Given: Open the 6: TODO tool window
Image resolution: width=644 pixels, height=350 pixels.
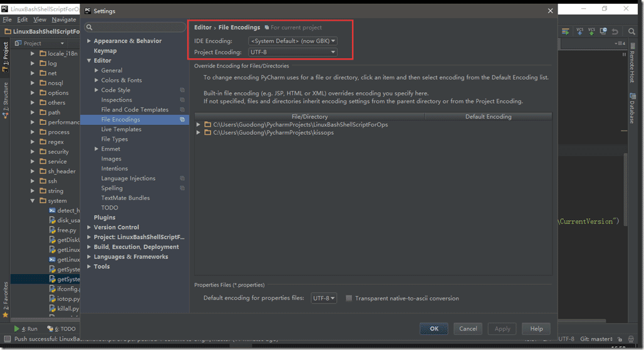Looking at the screenshot, I should click(61, 329).
